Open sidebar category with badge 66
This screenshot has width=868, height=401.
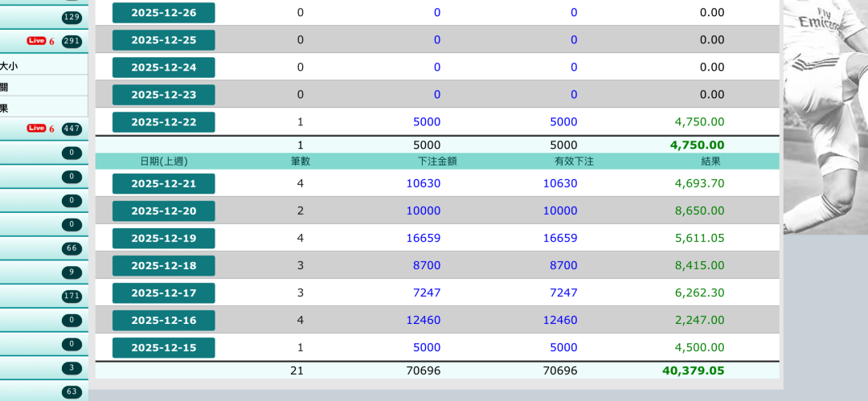point(43,248)
